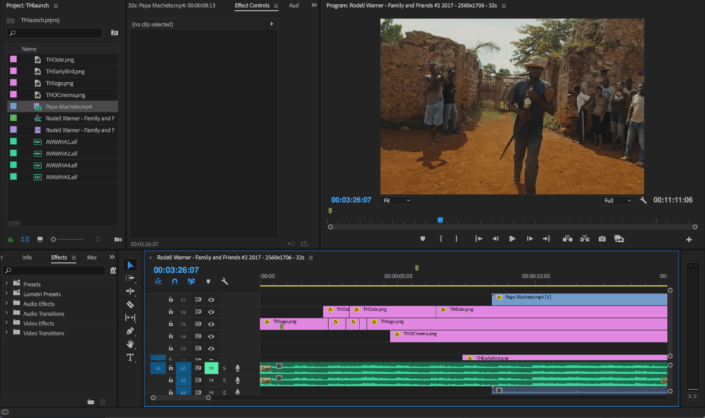Image resolution: width=705 pixels, height=418 pixels.
Task: Open Full playback resolution dropdown
Action: pyautogui.click(x=617, y=200)
